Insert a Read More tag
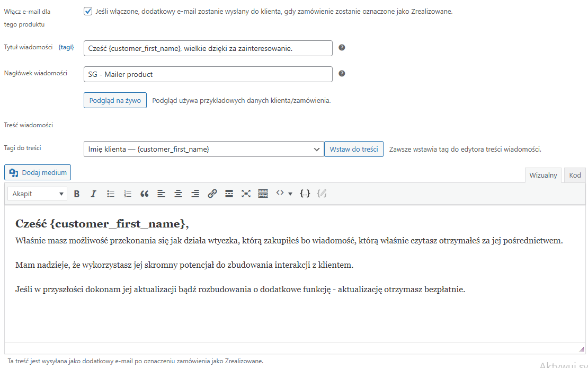 pos(229,194)
